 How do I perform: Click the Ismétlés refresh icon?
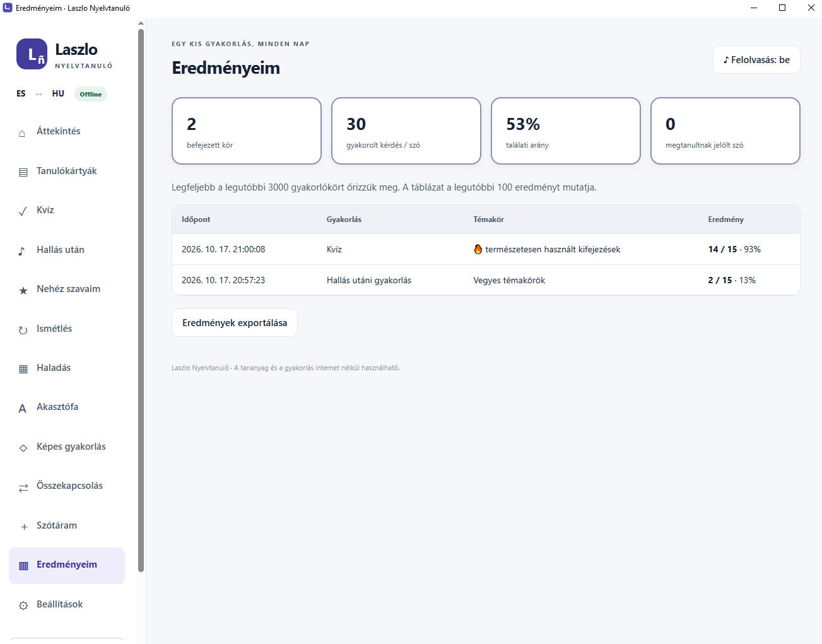point(23,330)
